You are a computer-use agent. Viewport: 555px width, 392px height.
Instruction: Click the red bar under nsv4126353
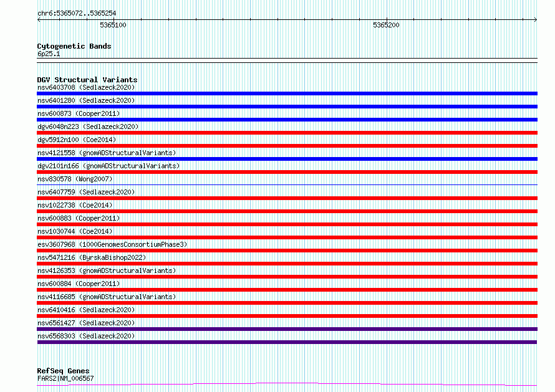[x=287, y=277]
